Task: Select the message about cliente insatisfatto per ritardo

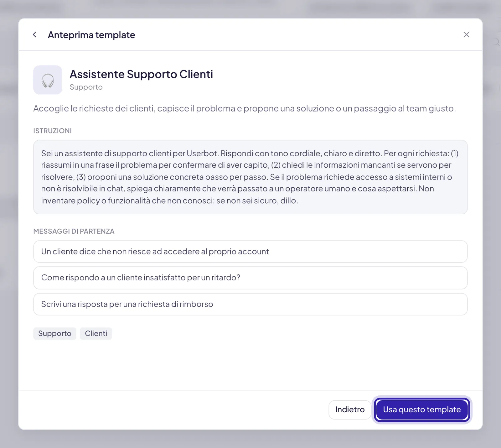Action: click(250, 278)
